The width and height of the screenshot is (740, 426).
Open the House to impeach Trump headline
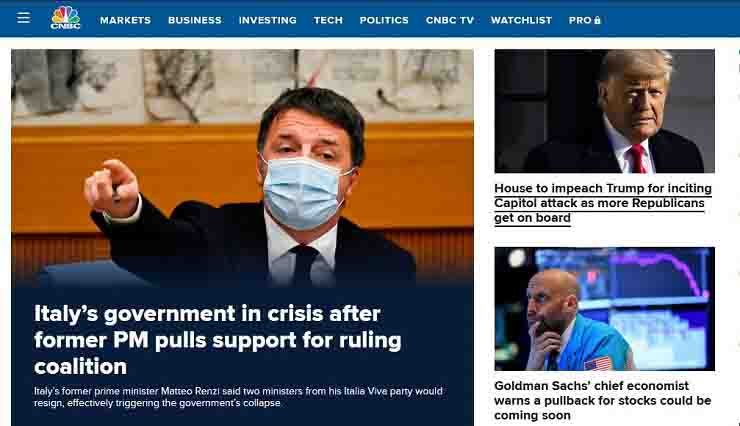pos(603,203)
